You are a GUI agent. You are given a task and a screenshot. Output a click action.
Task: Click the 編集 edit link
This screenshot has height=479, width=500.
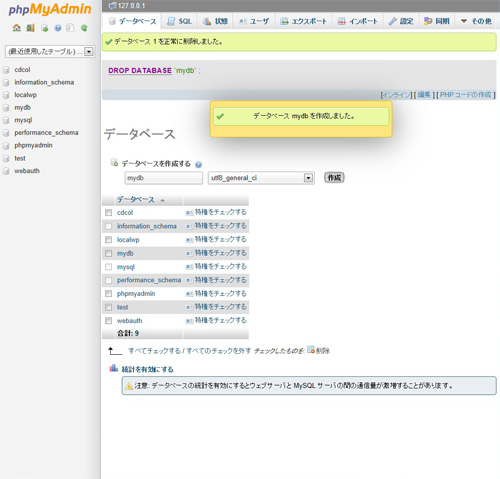click(x=424, y=95)
